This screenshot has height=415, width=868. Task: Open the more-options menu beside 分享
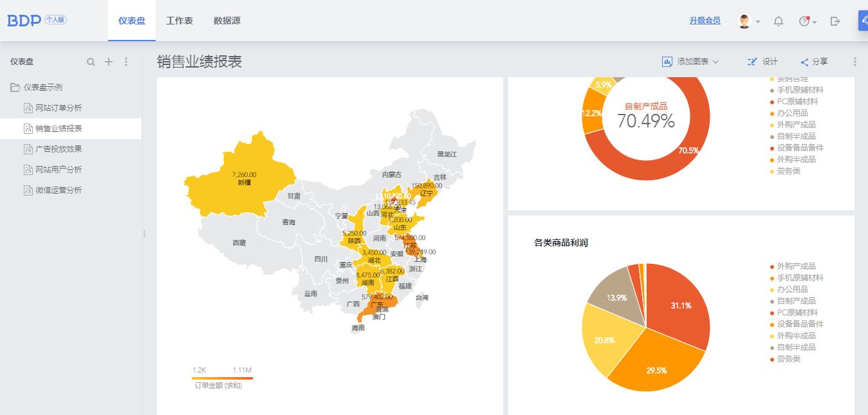coord(854,62)
